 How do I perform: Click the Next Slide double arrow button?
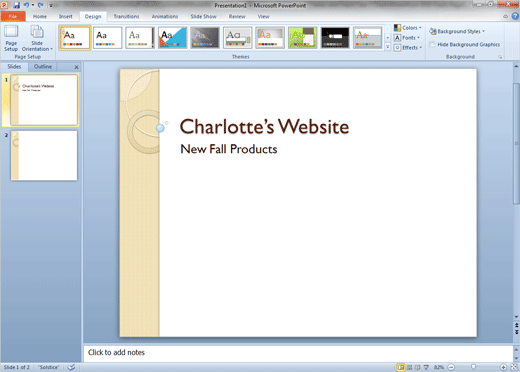pyautogui.click(x=516, y=331)
